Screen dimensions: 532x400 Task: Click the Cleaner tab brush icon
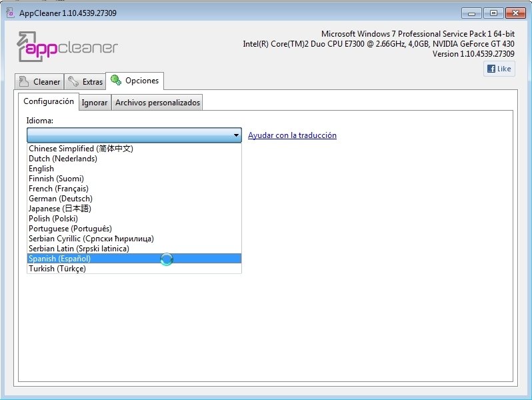(24, 81)
